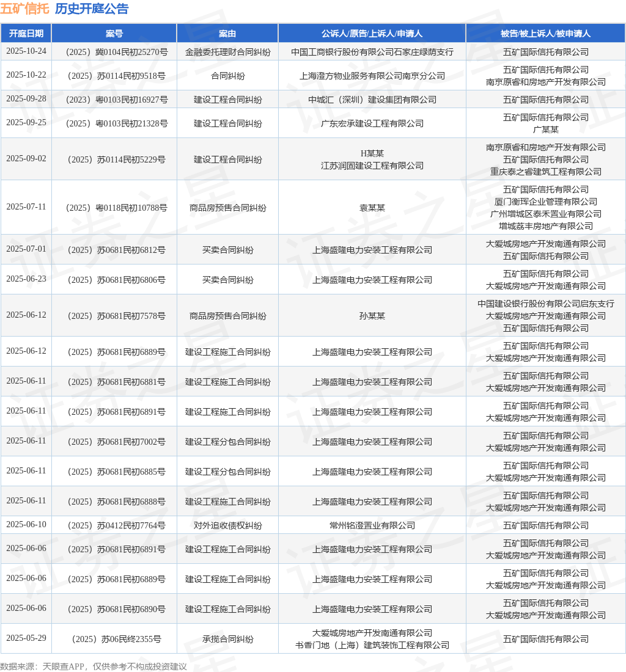Click 合同纠纷 cause in the 2025-10-22 row
The image size is (626, 672).
pyautogui.click(x=227, y=76)
